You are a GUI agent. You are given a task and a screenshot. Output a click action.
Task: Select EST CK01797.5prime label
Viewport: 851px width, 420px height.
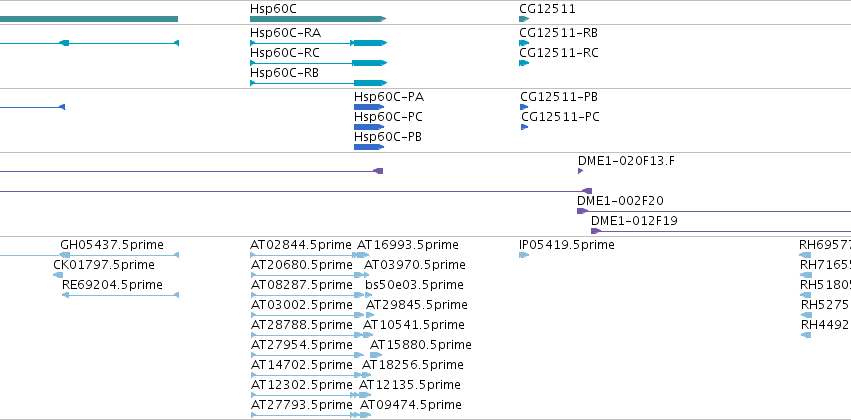click(104, 265)
